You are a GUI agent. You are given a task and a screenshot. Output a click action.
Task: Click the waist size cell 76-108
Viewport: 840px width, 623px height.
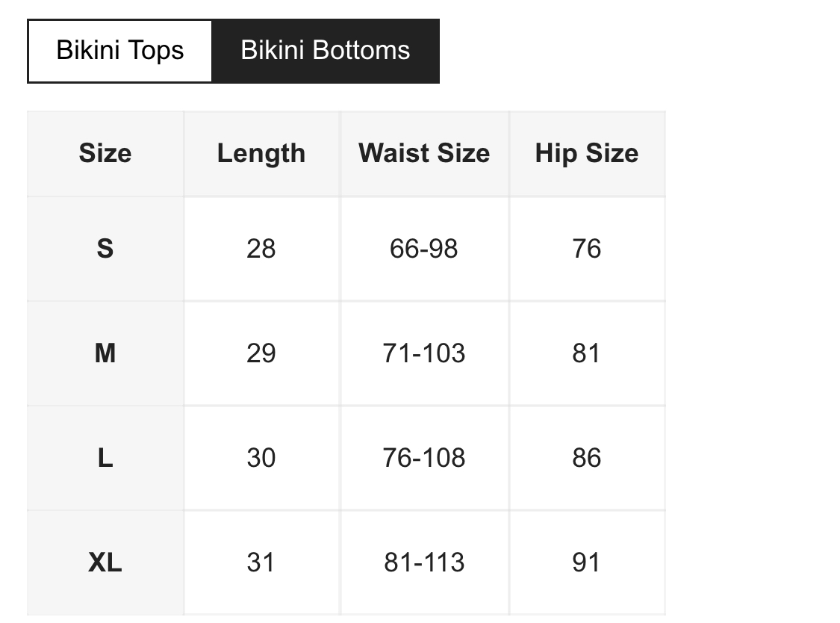click(x=424, y=457)
